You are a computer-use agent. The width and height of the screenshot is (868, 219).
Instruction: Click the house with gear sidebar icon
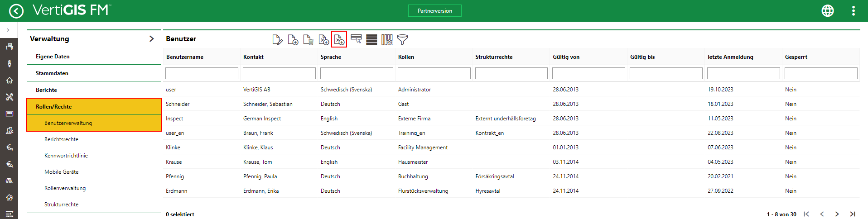click(9, 197)
